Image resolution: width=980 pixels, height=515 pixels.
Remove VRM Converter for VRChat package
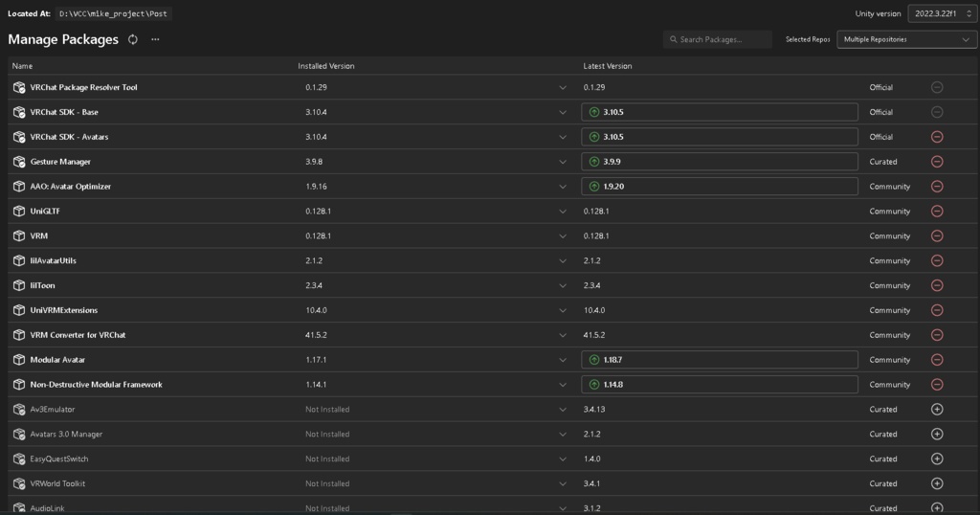tap(937, 335)
